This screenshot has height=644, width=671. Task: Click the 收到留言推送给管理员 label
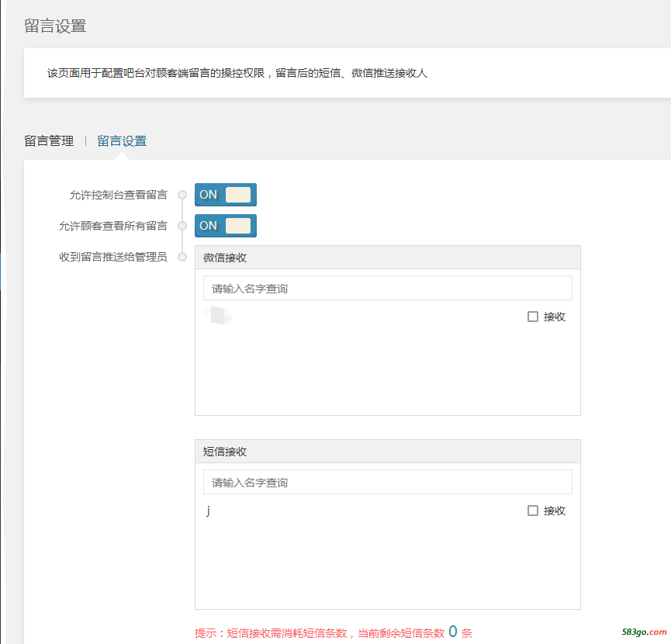point(113,257)
